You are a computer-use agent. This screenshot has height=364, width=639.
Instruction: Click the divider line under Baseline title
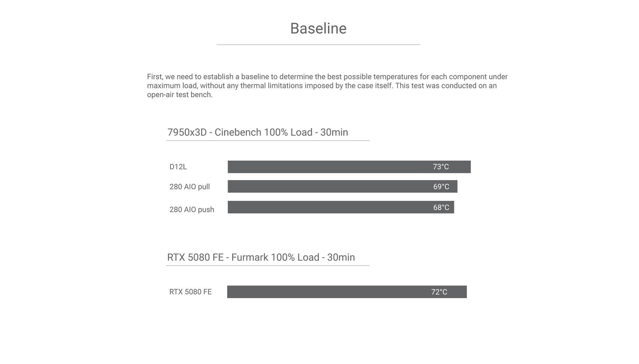coord(318,45)
